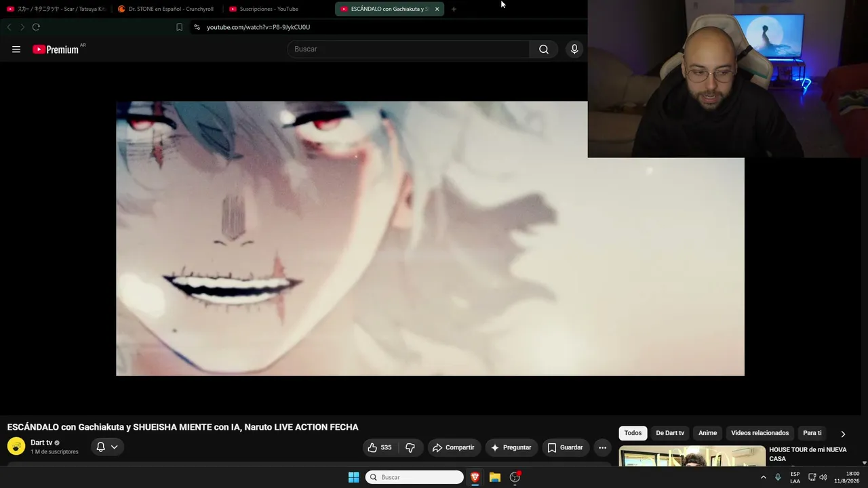Bookmark this page with the bookmark icon
This screenshot has height=488, width=868.
[x=179, y=27]
